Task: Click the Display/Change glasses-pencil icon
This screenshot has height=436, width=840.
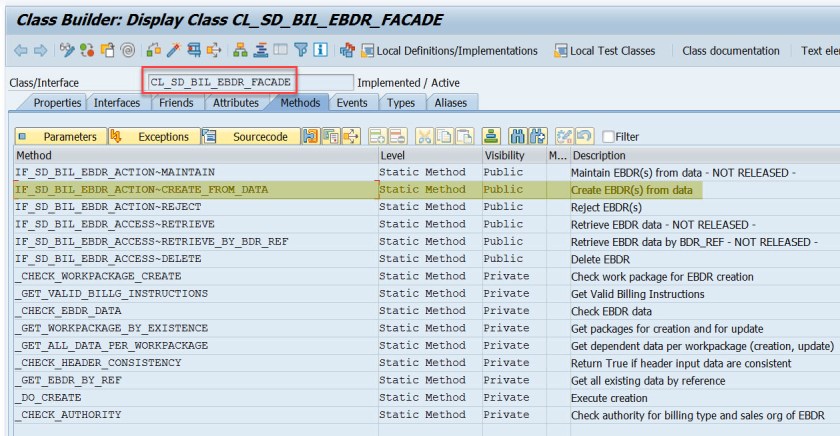Action: click(x=68, y=51)
